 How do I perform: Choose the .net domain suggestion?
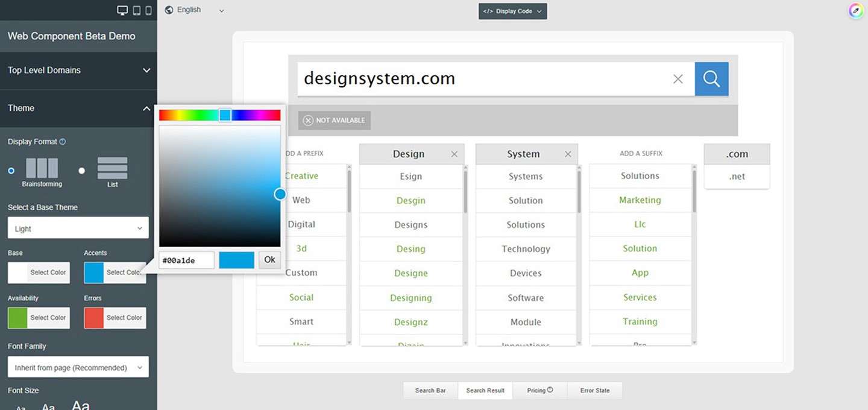click(x=737, y=176)
